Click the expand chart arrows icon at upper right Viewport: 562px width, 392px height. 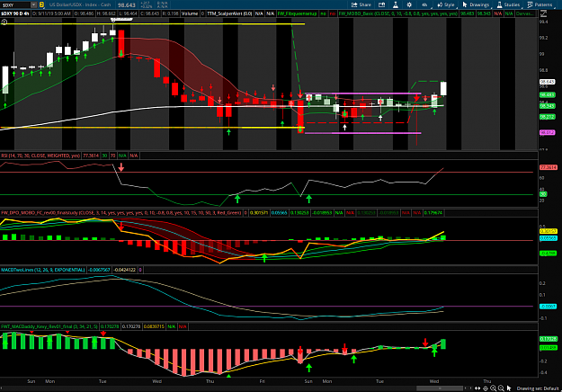tap(543, 13)
